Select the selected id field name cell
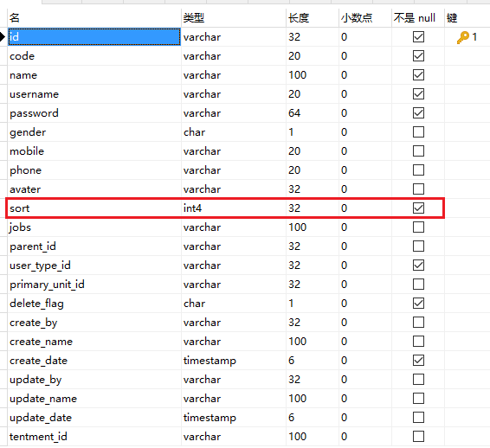The image size is (490, 448). pyautogui.click(x=94, y=37)
